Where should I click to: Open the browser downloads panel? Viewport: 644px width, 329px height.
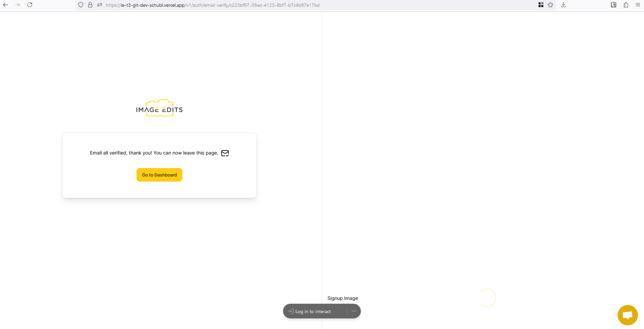coord(563,5)
